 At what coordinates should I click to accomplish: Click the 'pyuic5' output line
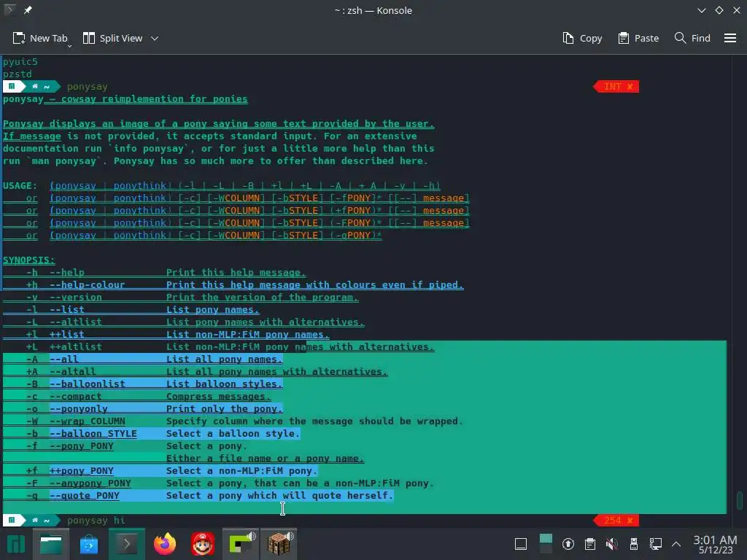(x=20, y=62)
